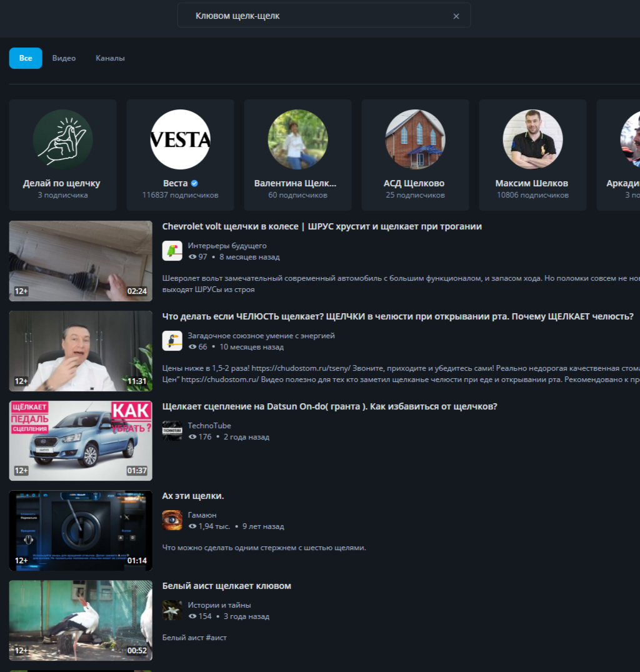Screen dimensions: 640x672
Task: Click the TechnoTube channel icon
Action: [x=172, y=431]
